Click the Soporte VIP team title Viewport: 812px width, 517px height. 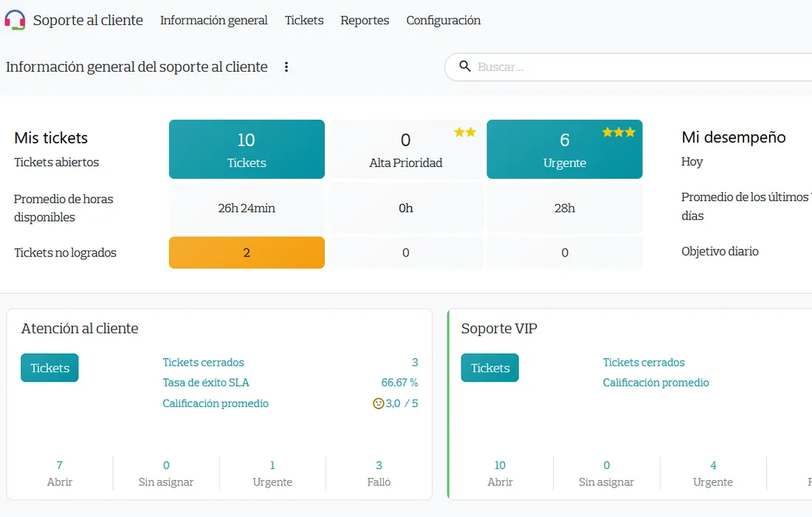tap(499, 329)
